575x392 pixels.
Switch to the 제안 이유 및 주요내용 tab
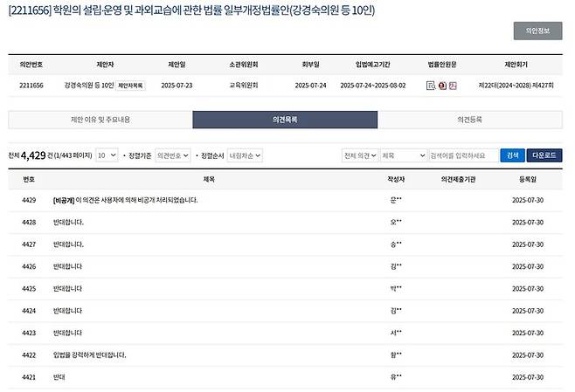point(99,120)
